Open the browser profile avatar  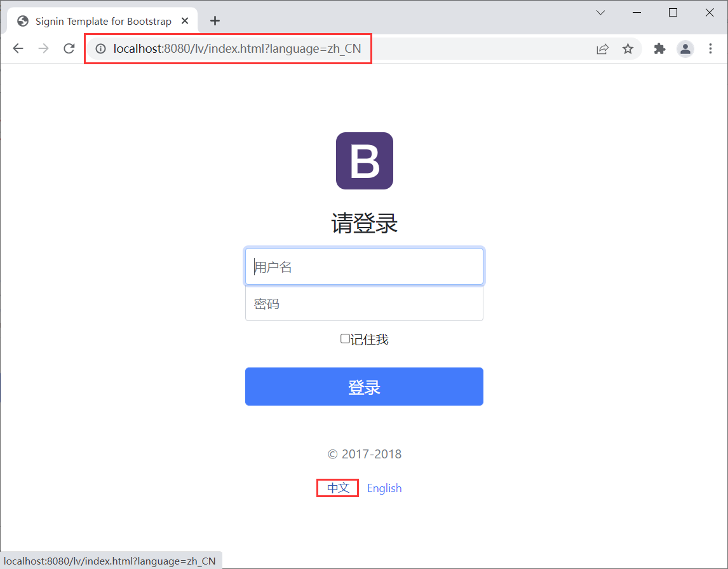[685, 49]
